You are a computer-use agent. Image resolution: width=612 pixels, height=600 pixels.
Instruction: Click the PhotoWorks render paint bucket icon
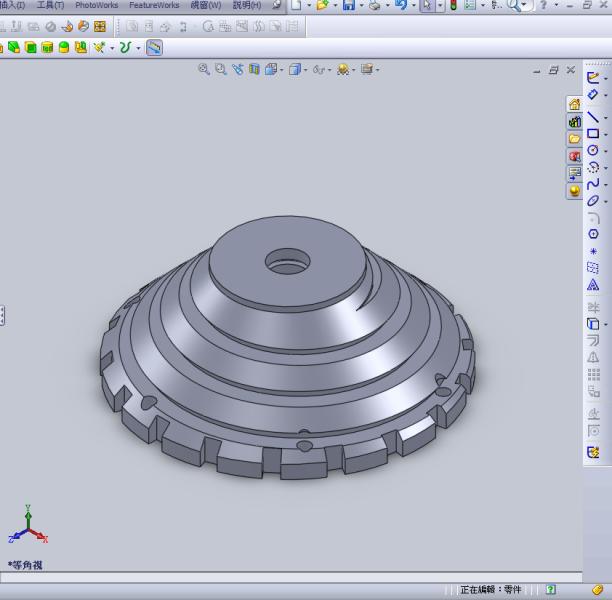tap(67, 27)
